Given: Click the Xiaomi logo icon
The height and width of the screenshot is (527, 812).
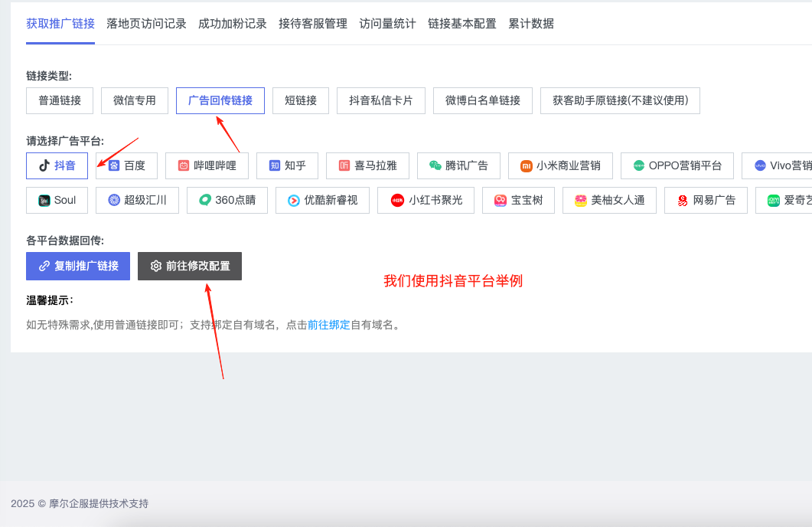Looking at the screenshot, I should point(526,165).
